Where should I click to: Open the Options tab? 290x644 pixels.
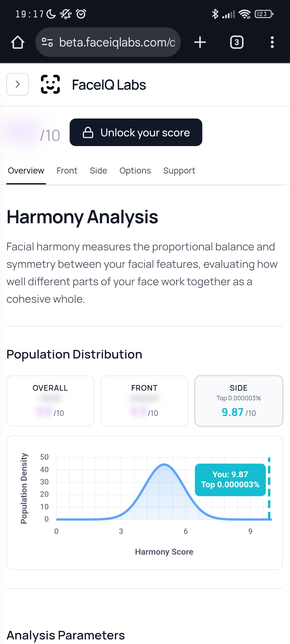click(x=135, y=171)
